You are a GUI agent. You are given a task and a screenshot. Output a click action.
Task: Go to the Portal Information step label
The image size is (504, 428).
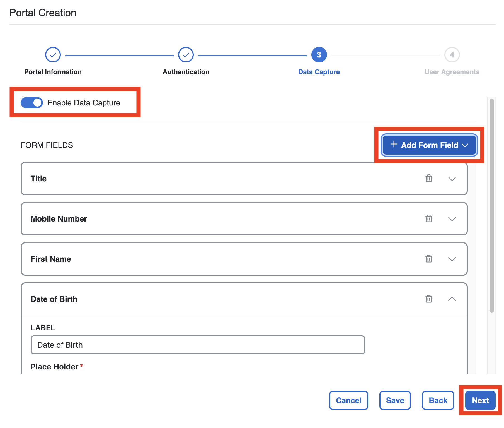(x=53, y=72)
